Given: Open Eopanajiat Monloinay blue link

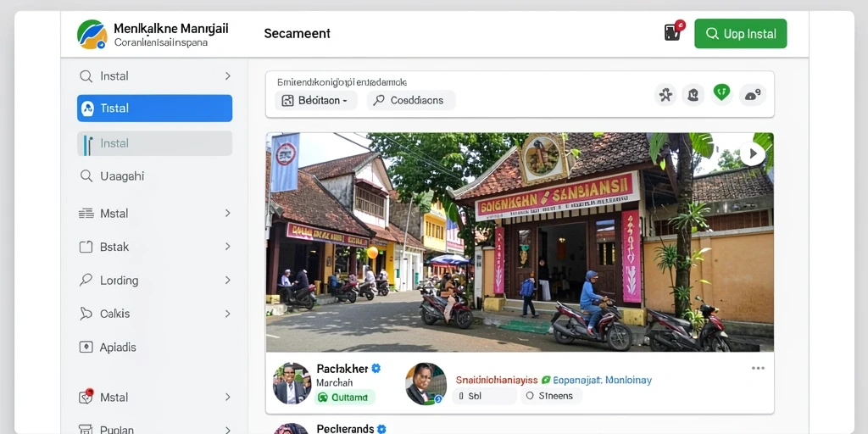Looking at the screenshot, I should (603, 381).
